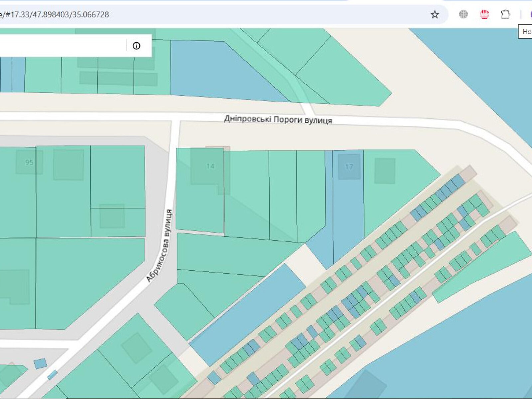Open the ABP ad blocker extension
The width and height of the screenshot is (532, 399).
(x=484, y=14)
